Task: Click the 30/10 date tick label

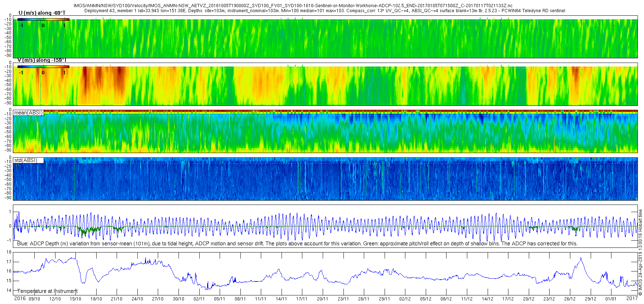Action: tap(179, 299)
